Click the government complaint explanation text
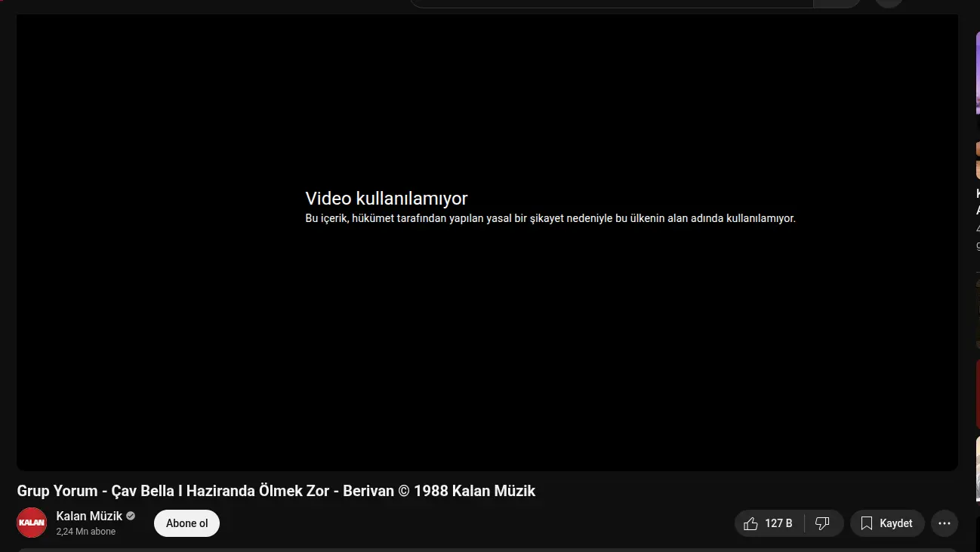The width and height of the screenshot is (980, 552). (x=550, y=218)
